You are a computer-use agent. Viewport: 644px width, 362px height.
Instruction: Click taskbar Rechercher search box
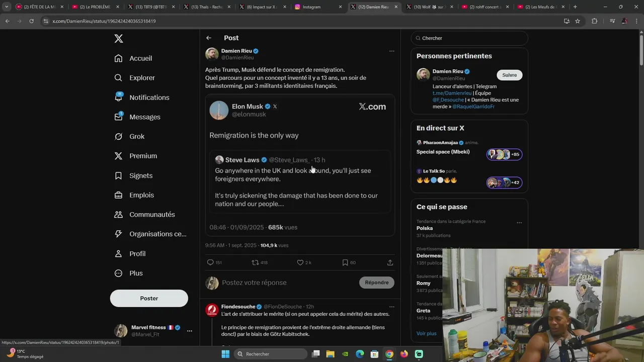(x=271, y=354)
